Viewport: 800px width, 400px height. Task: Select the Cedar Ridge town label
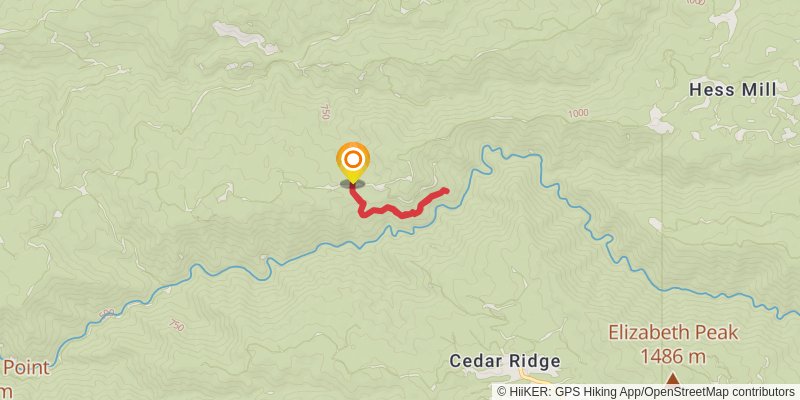505,361
